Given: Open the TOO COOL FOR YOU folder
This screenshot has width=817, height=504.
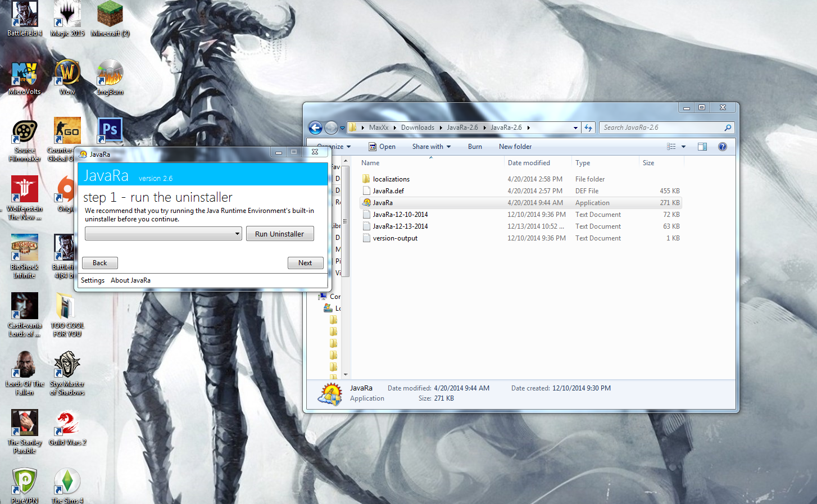Looking at the screenshot, I should (x=67, y=315).
